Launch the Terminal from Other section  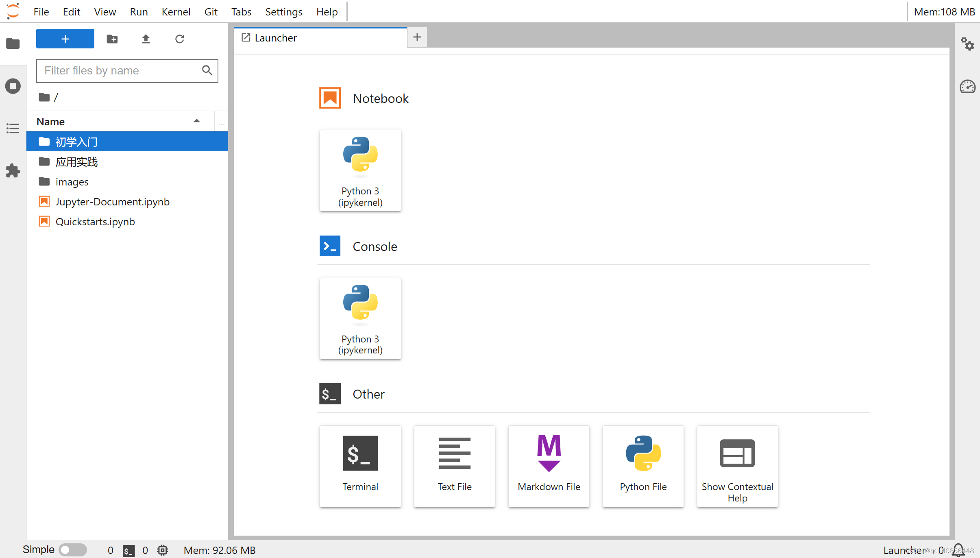[x=360, y=466]
